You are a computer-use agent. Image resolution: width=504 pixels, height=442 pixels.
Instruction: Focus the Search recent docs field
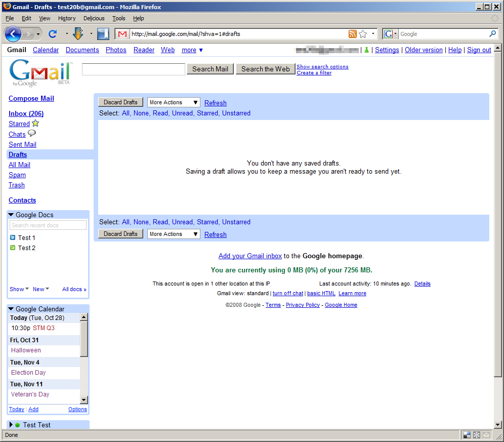click(x=48, y=225)
